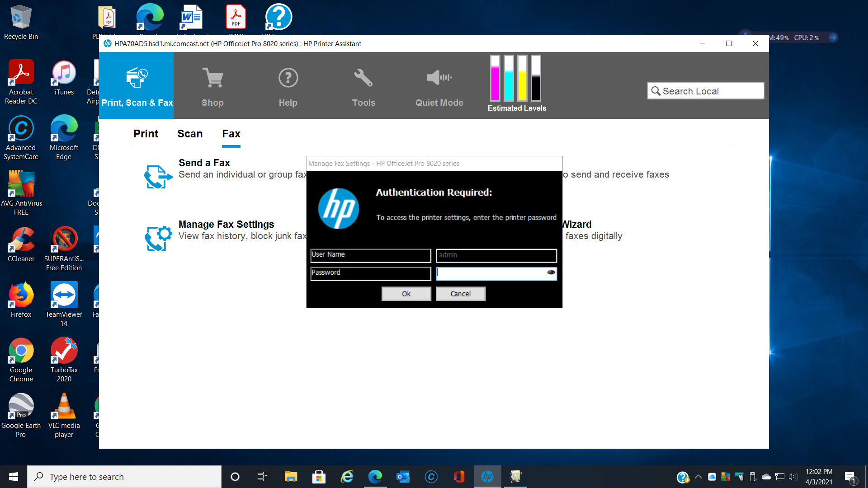Switch to the Scan tab
868x488 pixels.
(x=189, y=134)
